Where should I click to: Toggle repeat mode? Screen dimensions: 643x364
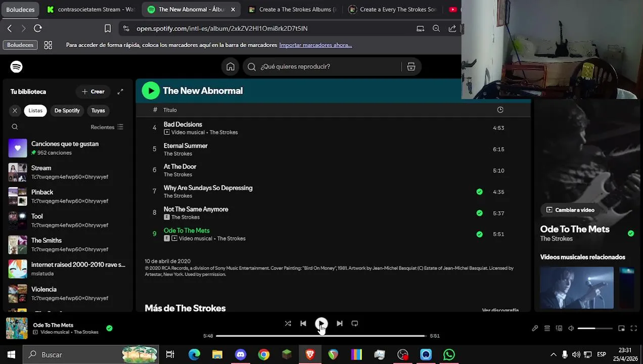354,324
